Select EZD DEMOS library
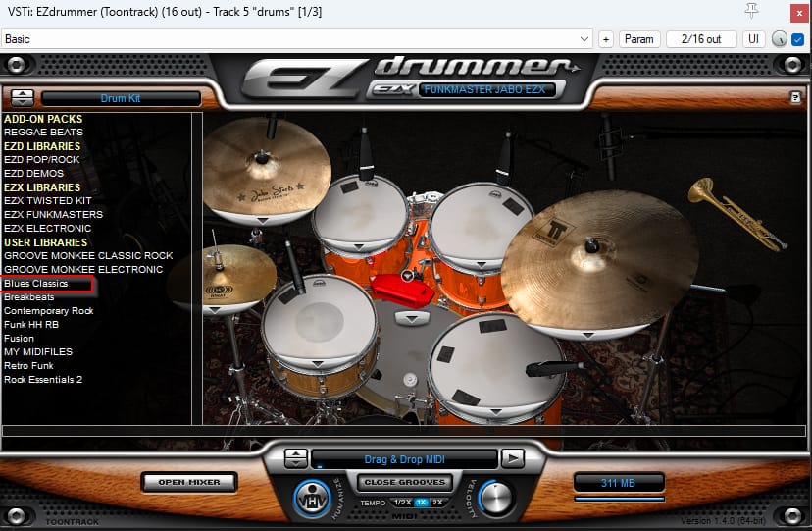The width and height of the screenshot is (812, 531). 33,173
